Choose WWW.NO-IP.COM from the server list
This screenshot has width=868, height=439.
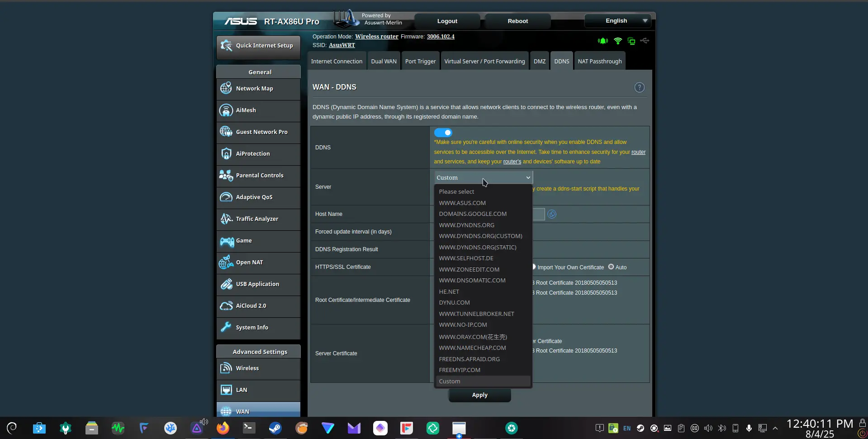click(x=463, y=325)
